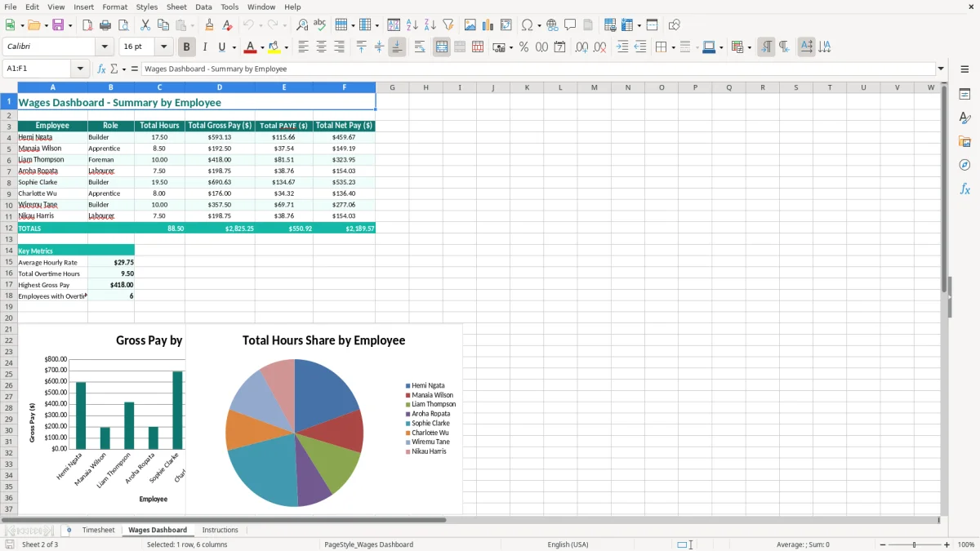
Task: Click into the formula input line
Action: pos(538,69)
